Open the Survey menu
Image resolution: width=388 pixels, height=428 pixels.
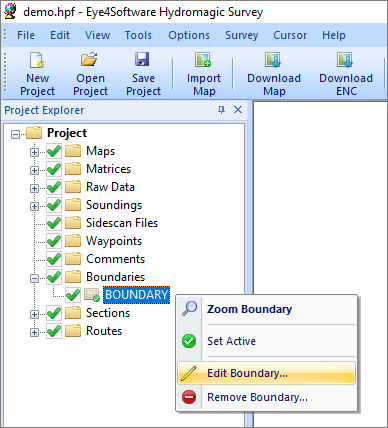tap(241, 35)
